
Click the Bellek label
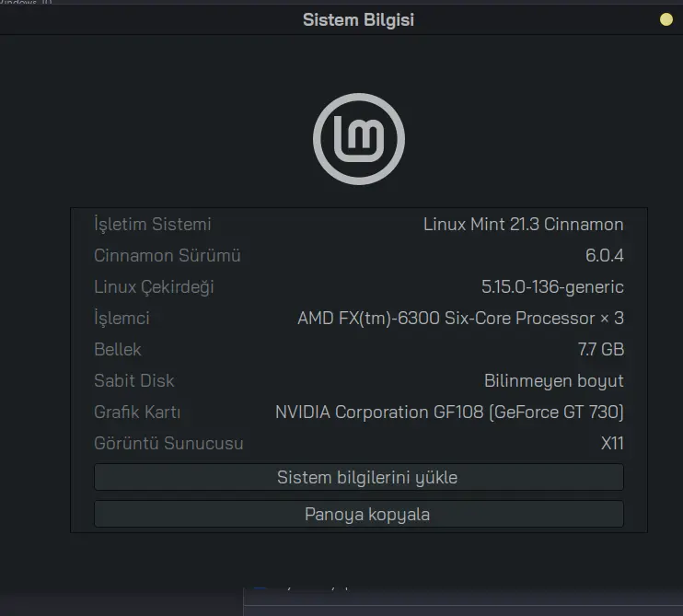118,349
